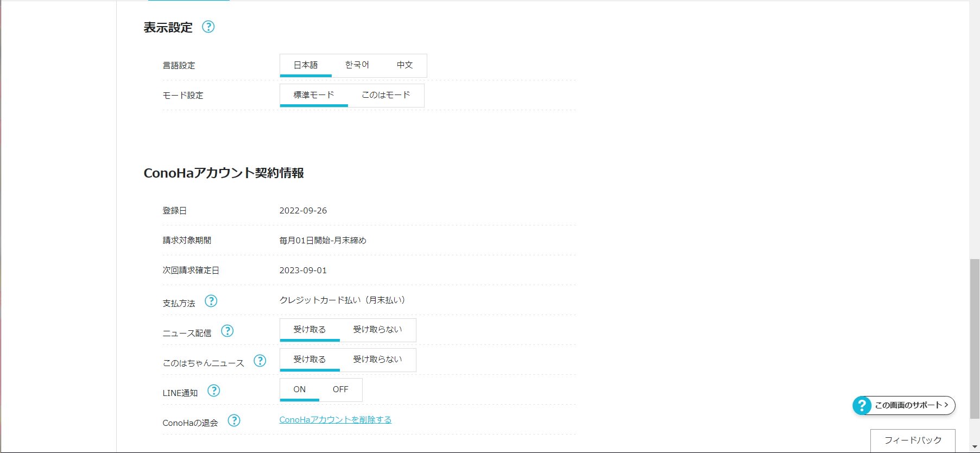Screen dimensions: 980x453
Task: Open help icon next to ConoHaの退会
Action: [234, 420]
